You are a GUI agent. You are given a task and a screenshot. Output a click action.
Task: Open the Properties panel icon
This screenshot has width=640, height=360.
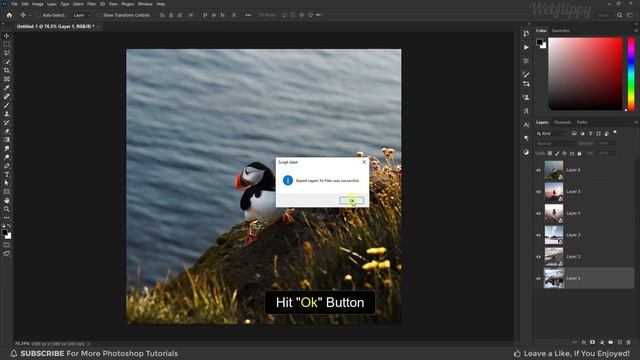click(526, 61)
